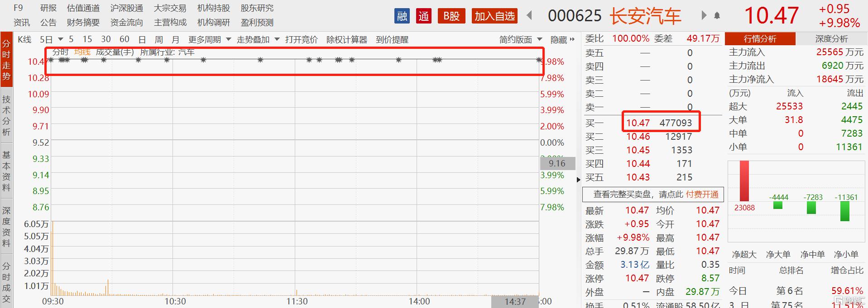
Task: Click 打开竞价 auction toggle
Action: 302,40
